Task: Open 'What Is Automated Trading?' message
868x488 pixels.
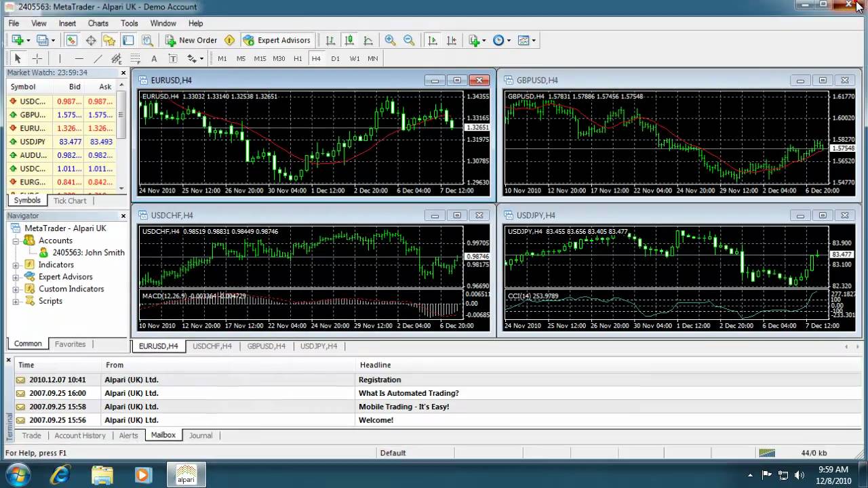Action: [x=408, y=393]
